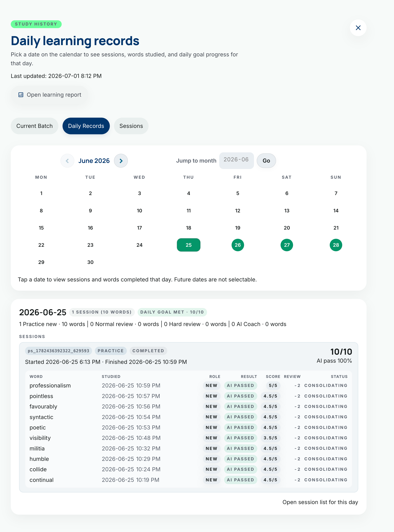Click session ID ps_1782436392322_629593

point(58,351)
